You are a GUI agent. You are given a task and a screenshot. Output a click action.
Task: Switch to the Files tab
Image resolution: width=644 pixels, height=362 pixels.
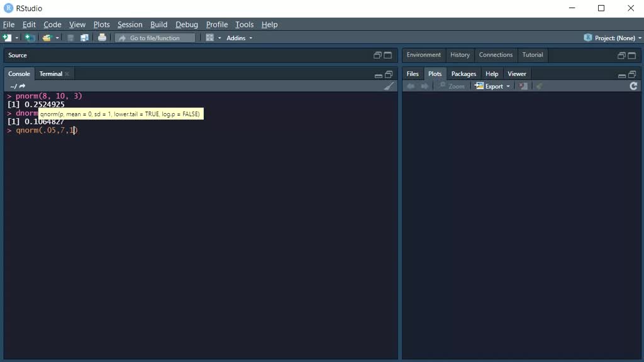413,74
